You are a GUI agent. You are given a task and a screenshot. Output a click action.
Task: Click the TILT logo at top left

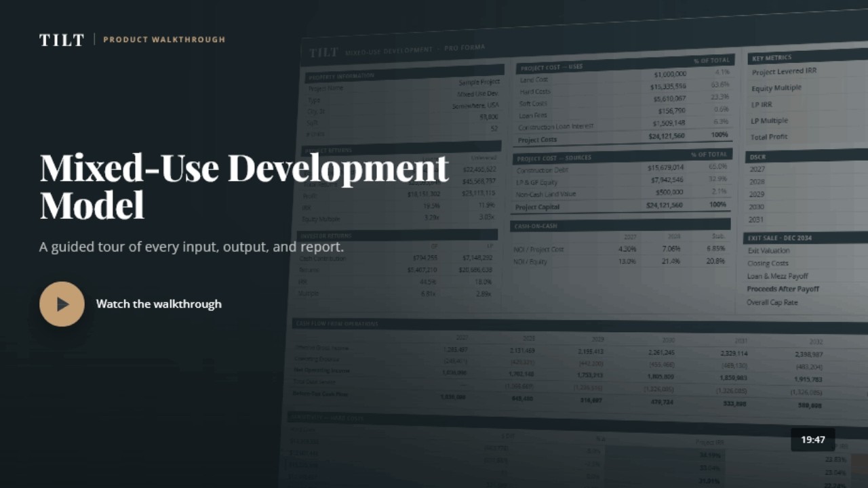pyautogui.click(x=62, y=40)
